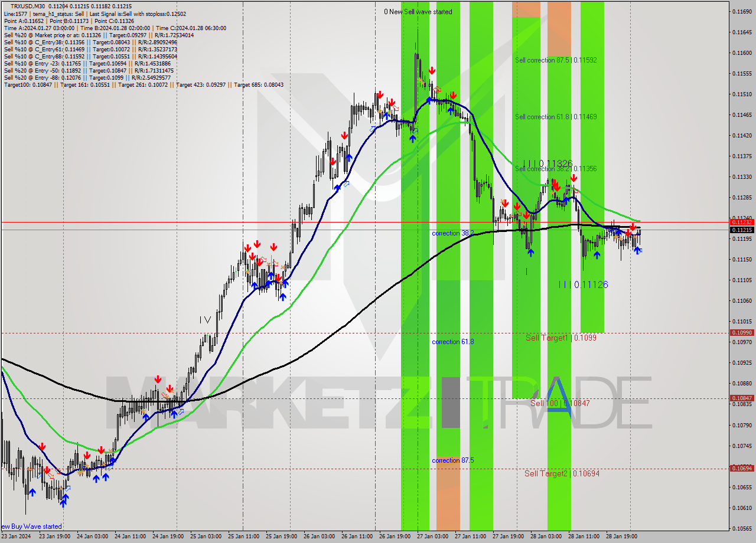This screenshot has width=756, height=543.
Task: Click the 'Sell %10 @ C_Entry38: 0.11356' info line
Action: point(90,42)
